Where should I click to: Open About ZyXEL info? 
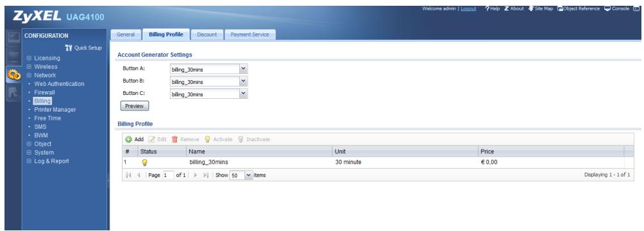[x=514, y=8]
